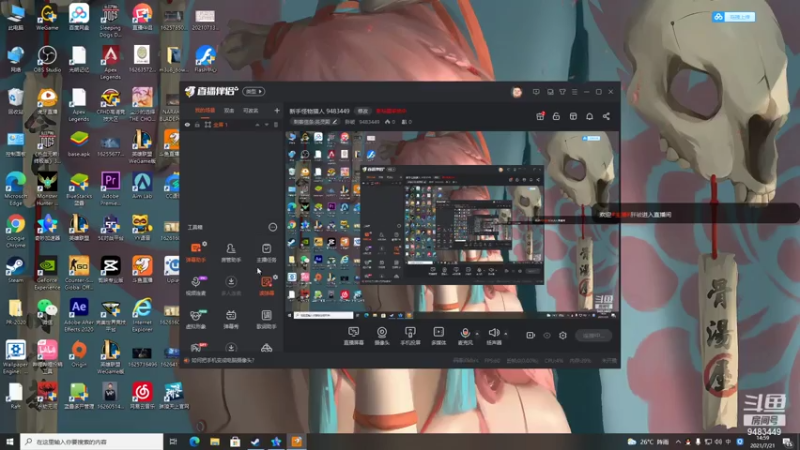The width and height of the screenshot is (800, 450).
Task: Select Google Chrome desktop icon
Action: 16,231
